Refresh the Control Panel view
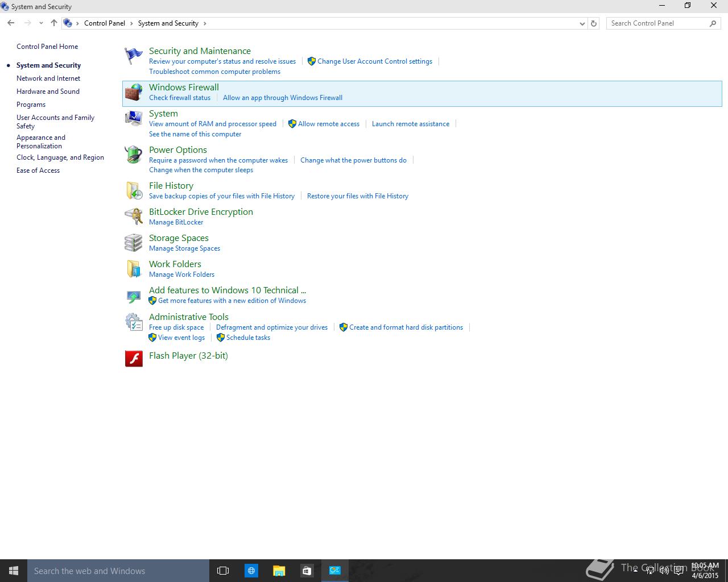Viewport: 728px width, 582px height. tap(594, 23)
